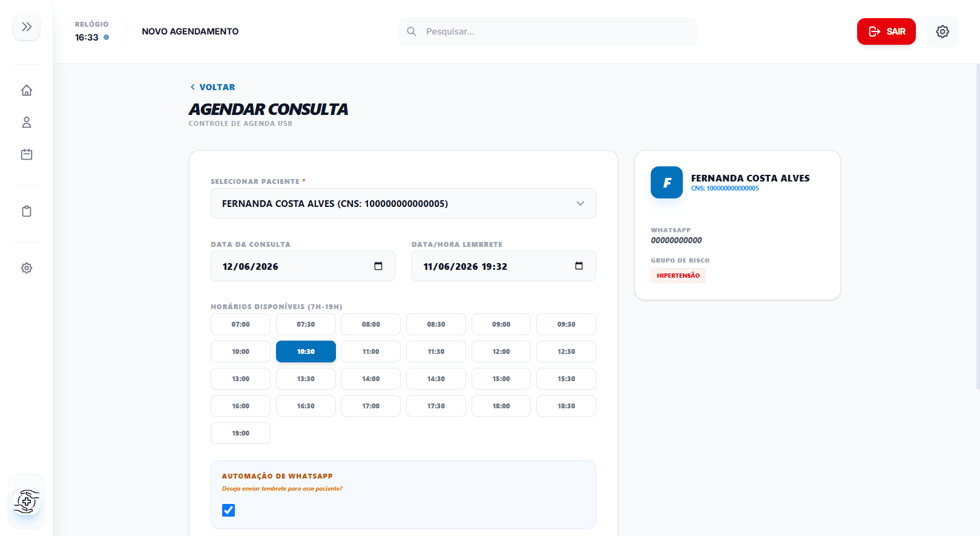Select the 10:00 time slot
Image resolution: width=980 pixels, height=536 pixels.
240,351
